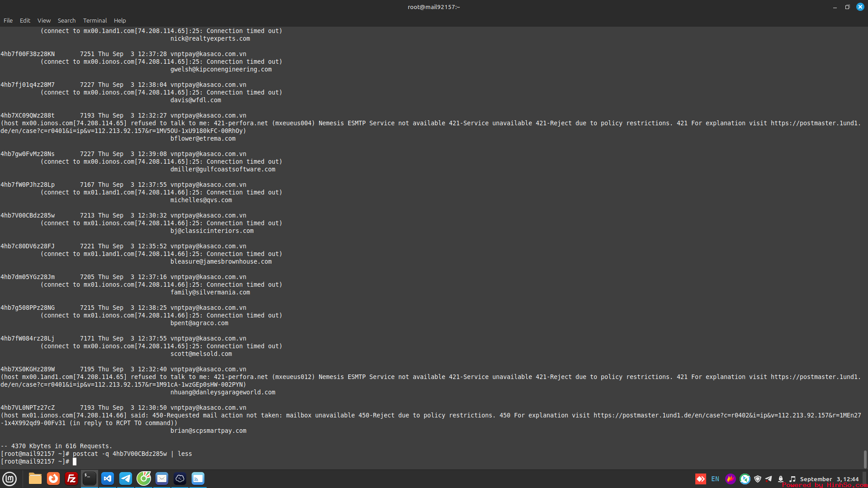This screenshot has width=868, height=488.
Task: Click recipient nick@realtyexperts.com
Action: click(x=210, y=38)
